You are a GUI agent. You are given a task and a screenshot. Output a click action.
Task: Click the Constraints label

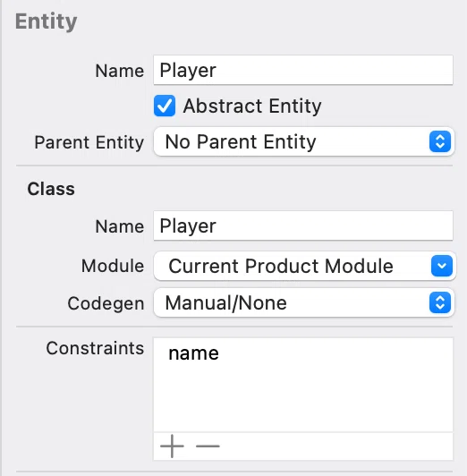(95, 348)
